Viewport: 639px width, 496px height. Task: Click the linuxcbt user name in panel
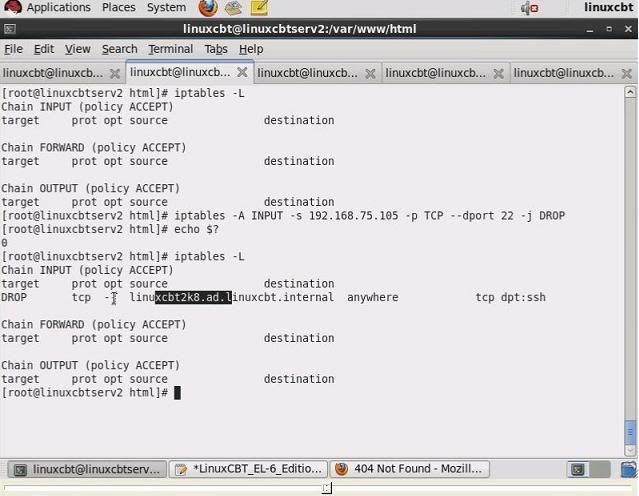[x=608, y=7]
